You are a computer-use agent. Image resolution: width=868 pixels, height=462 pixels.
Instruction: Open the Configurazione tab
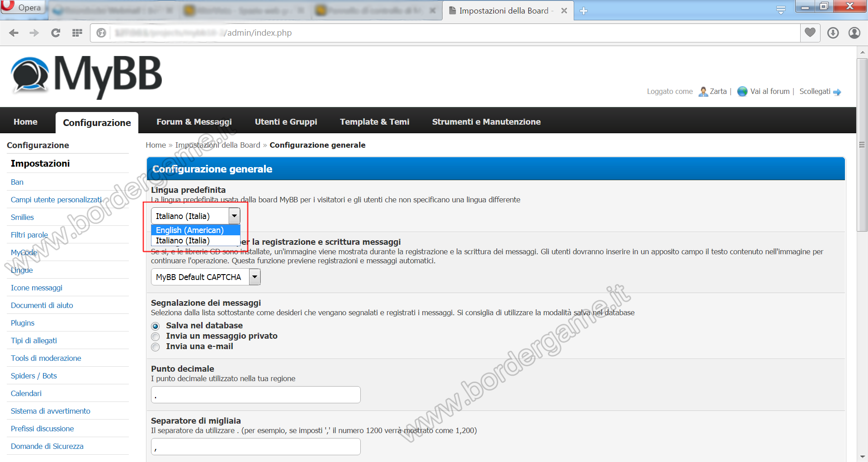pyautogui.click(x=97, y=122)
